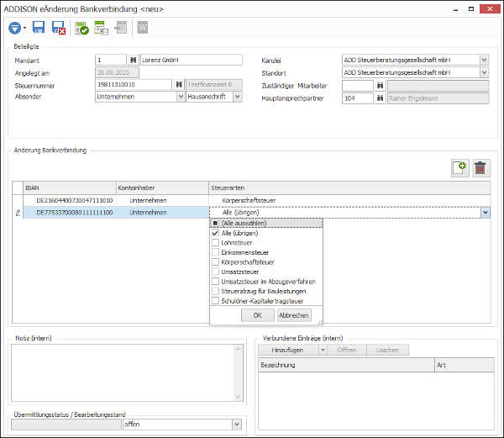The height and width of the screenshot is (438, 504).
Task: Click the Save floppy disk icon
Action: (39, 28)
